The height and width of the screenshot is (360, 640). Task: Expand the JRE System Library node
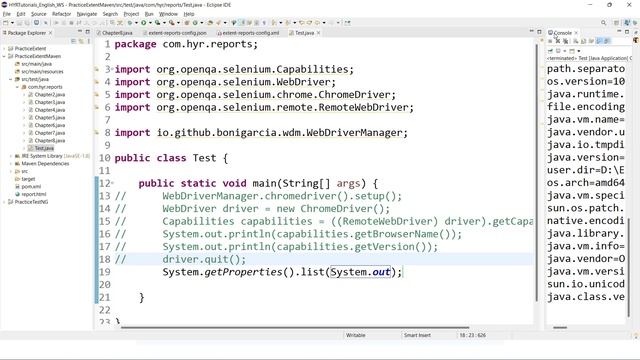11,156
